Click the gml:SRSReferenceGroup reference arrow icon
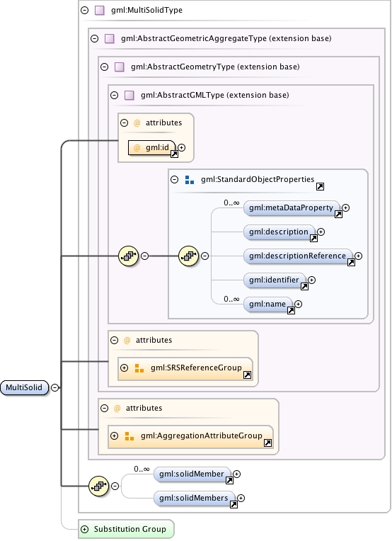The height and width of the screenshot is (541, 392). 247,375
